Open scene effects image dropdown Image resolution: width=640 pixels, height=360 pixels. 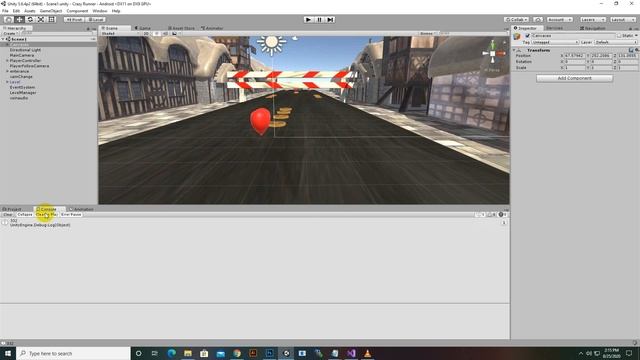tap(175, 33)
